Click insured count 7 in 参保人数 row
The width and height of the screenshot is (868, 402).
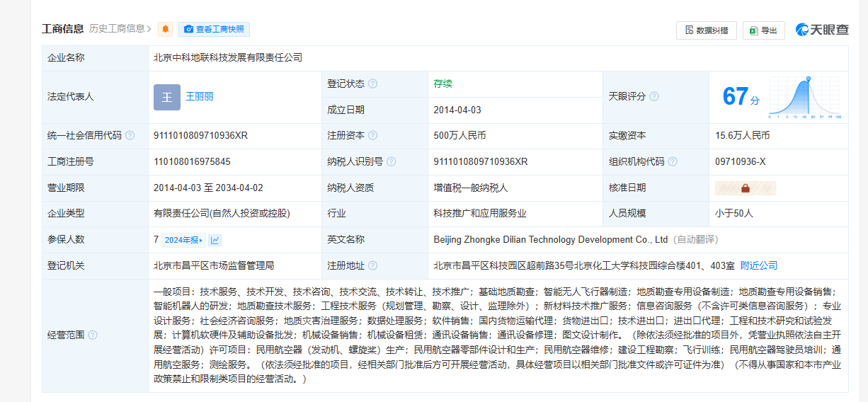point(156,240)
